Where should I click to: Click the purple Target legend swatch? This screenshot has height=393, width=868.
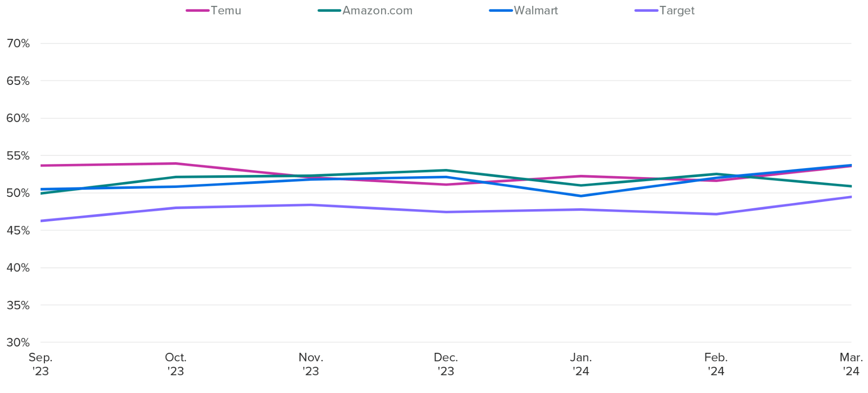[646, 10]
